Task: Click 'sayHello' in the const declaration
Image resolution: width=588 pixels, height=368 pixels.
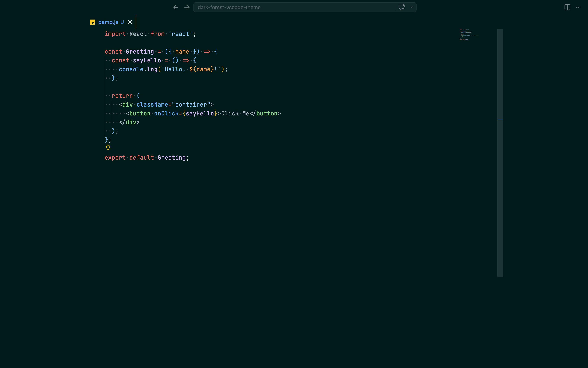Action: coord(147,60)
